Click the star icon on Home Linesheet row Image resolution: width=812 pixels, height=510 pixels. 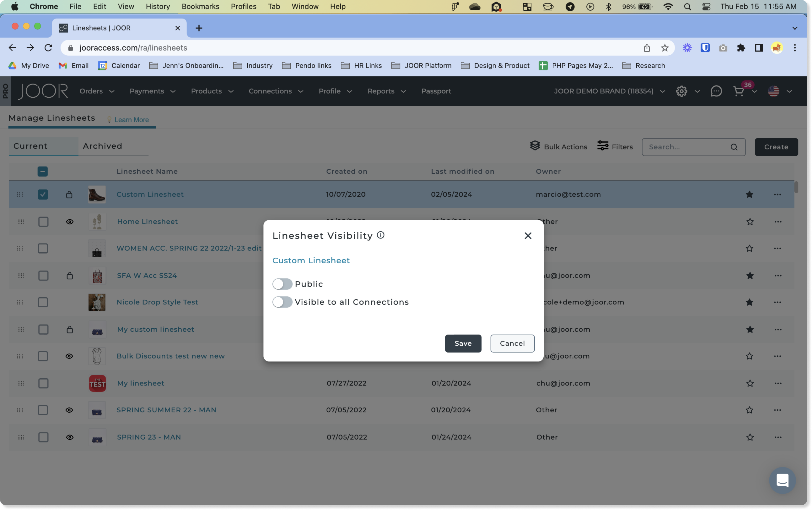750,222
